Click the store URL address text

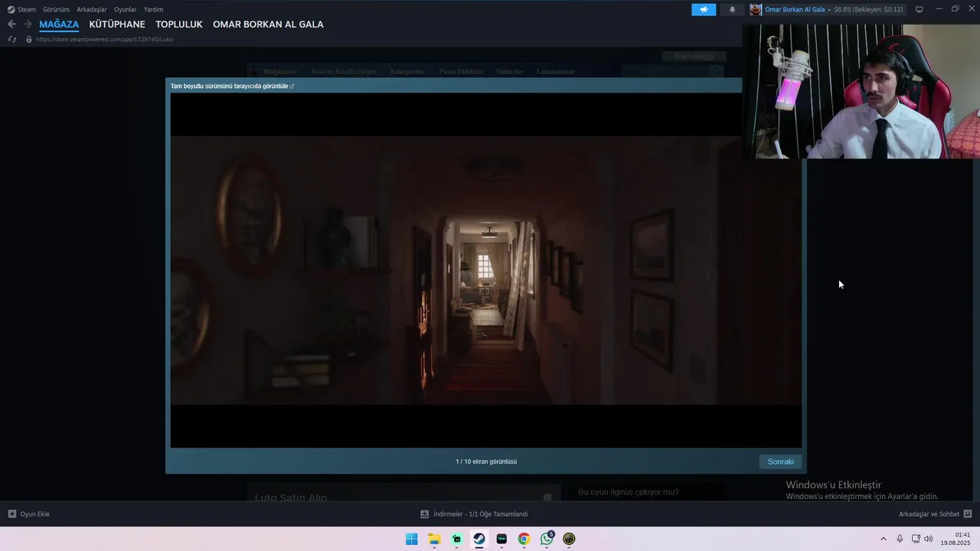(105, 39)
